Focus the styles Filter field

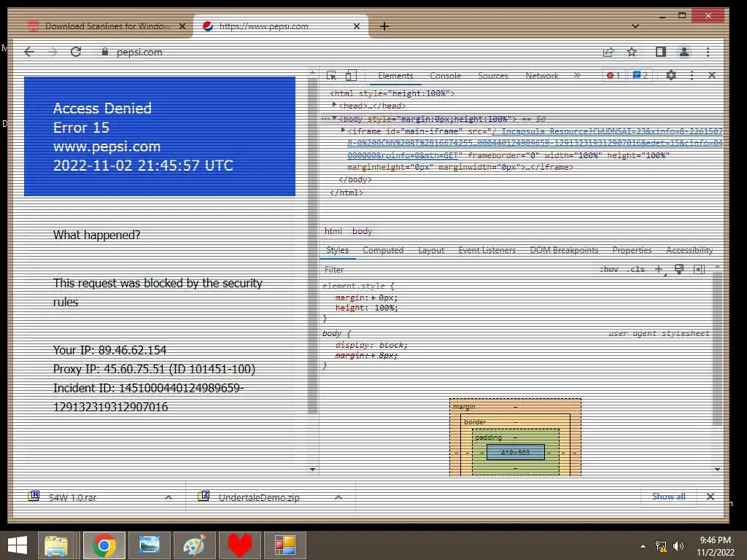pos(457,270)
